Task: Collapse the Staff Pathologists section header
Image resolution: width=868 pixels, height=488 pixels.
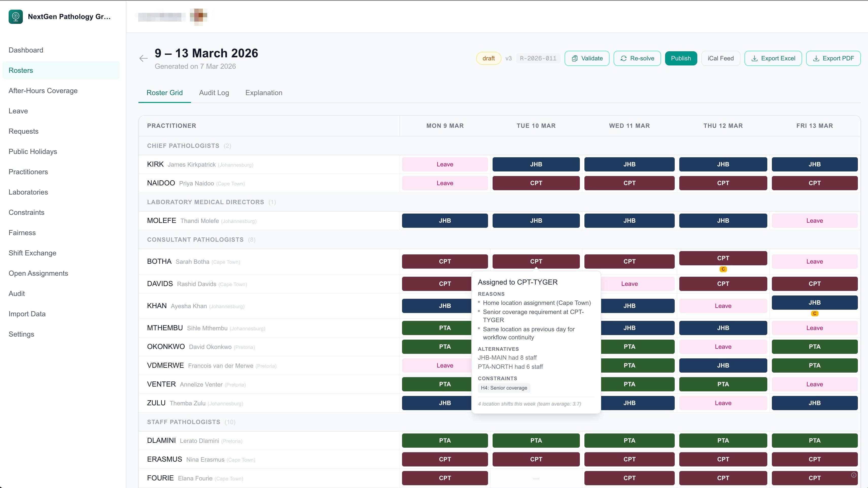Action: (x=183, y=422)
